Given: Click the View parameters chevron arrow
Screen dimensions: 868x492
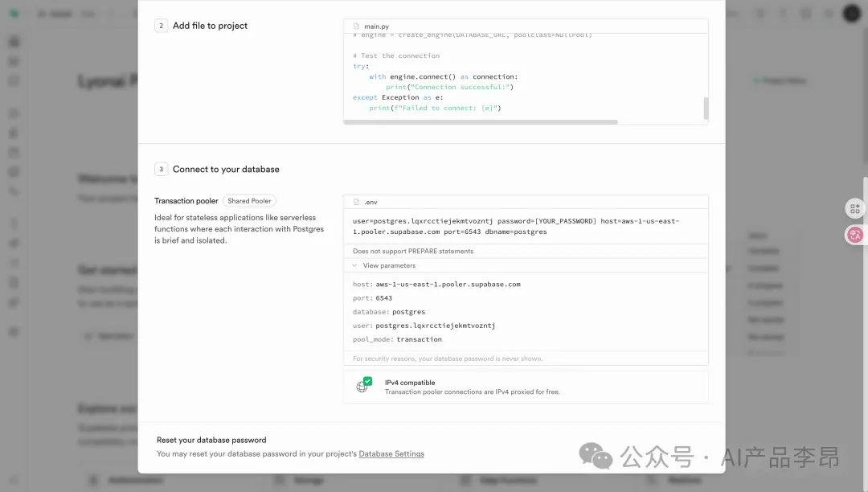Looking at the screenshot, I should click(354, 265).
